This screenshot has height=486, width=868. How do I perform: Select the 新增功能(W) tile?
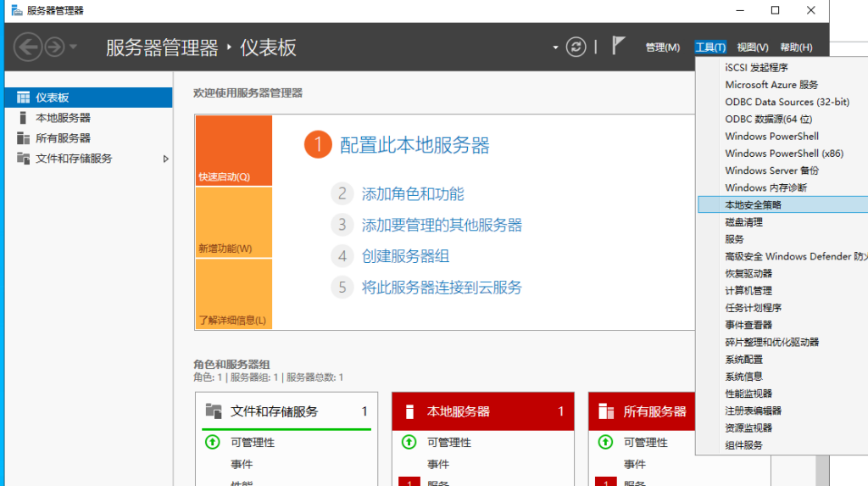point(233,222)
